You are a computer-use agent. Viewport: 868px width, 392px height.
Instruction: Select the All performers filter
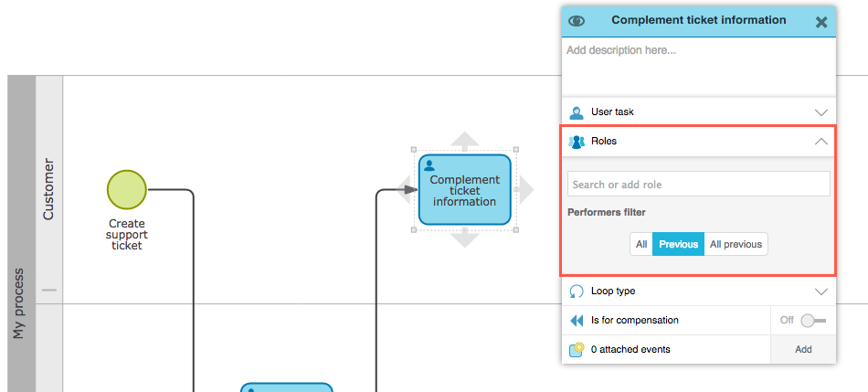pos(641,244)
